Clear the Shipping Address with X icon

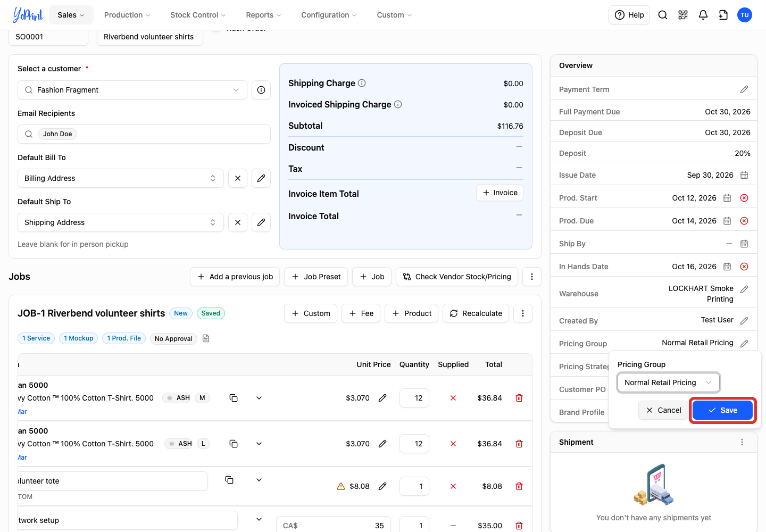238,222
